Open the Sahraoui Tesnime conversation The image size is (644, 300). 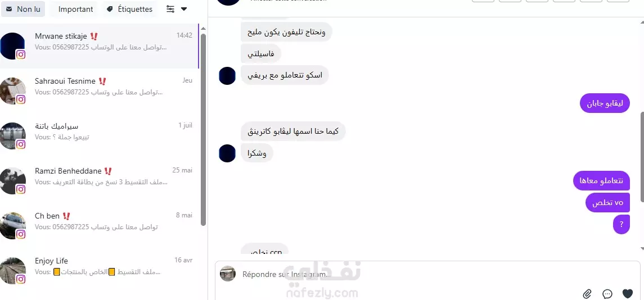(98, 91)
